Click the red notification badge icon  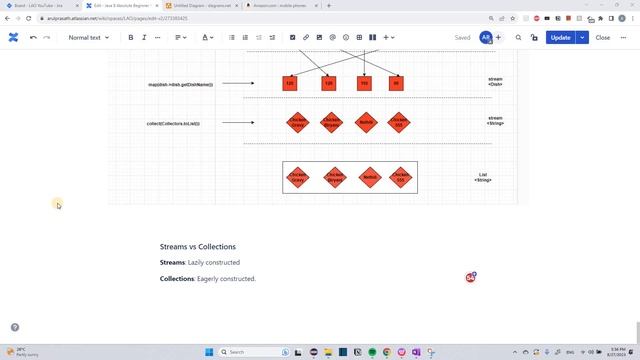point(471,278)
